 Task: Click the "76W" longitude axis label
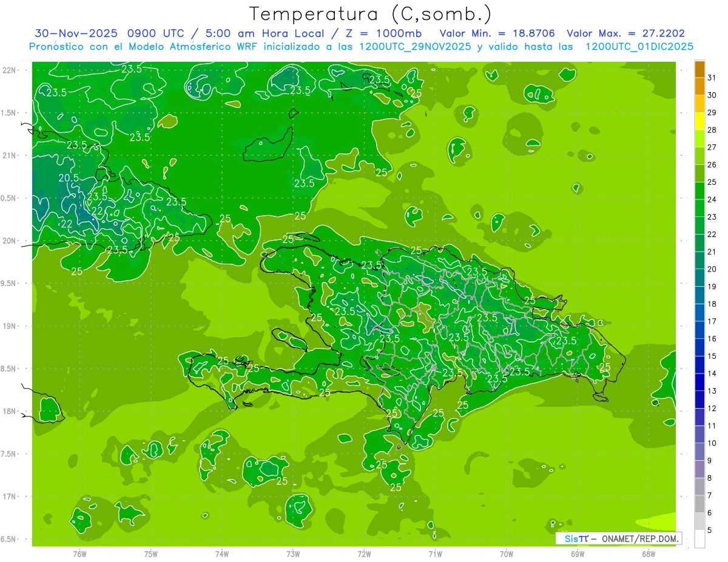[x=79, y=554]
